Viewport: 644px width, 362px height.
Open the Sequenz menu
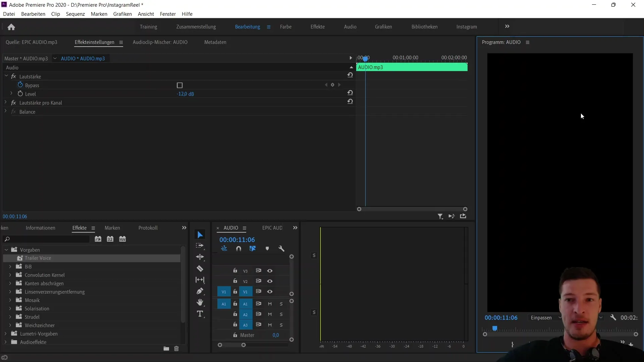[75, 14]
